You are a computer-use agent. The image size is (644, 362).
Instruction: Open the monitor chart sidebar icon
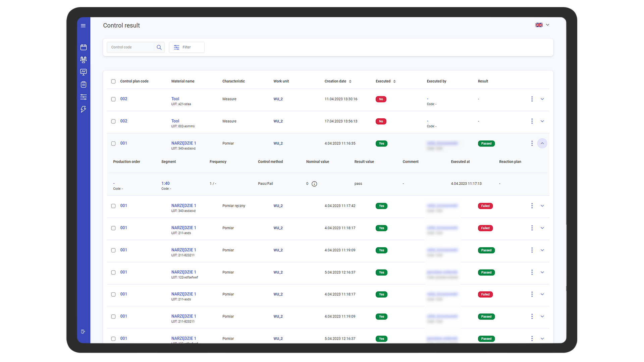tap(84, 72)
